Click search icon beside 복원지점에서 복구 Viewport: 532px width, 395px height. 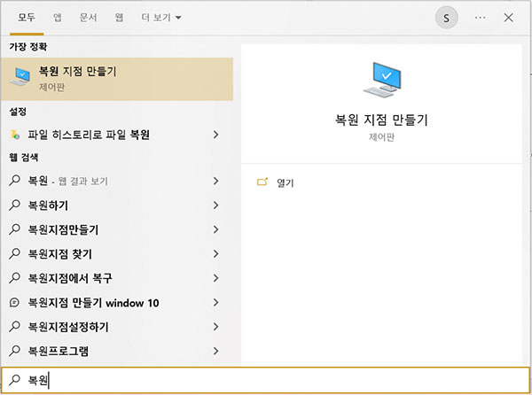tap(14, 277)
